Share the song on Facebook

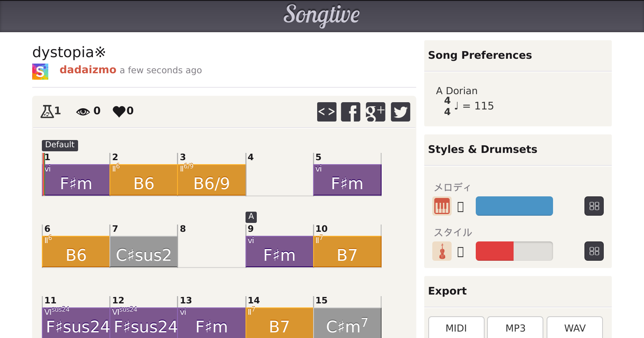[x=351, y=112]
